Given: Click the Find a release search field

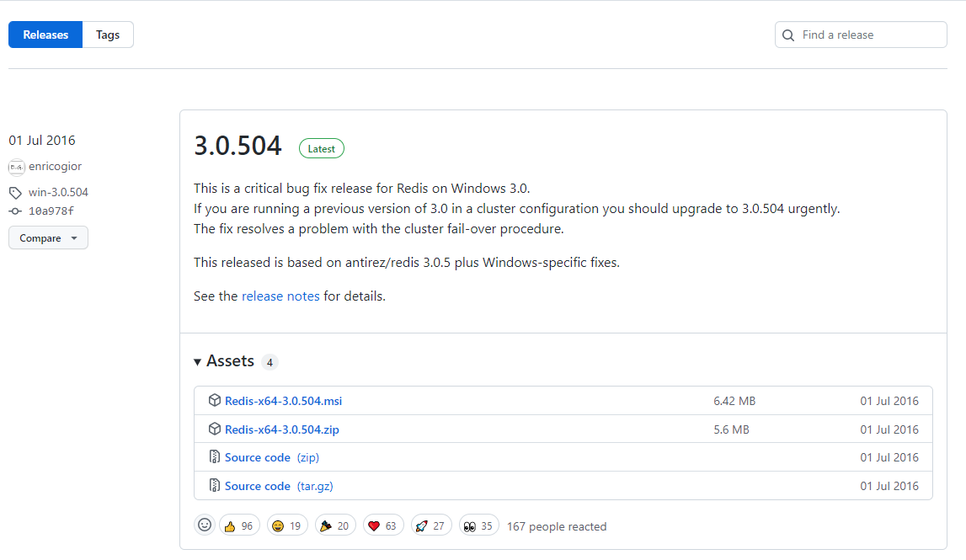Looking at the screenshot, I should point(861,35).
